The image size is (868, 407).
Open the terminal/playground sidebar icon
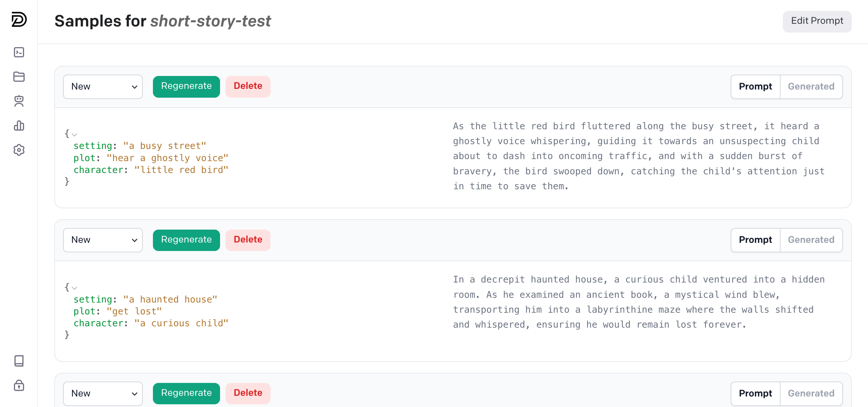pos(19,52)
